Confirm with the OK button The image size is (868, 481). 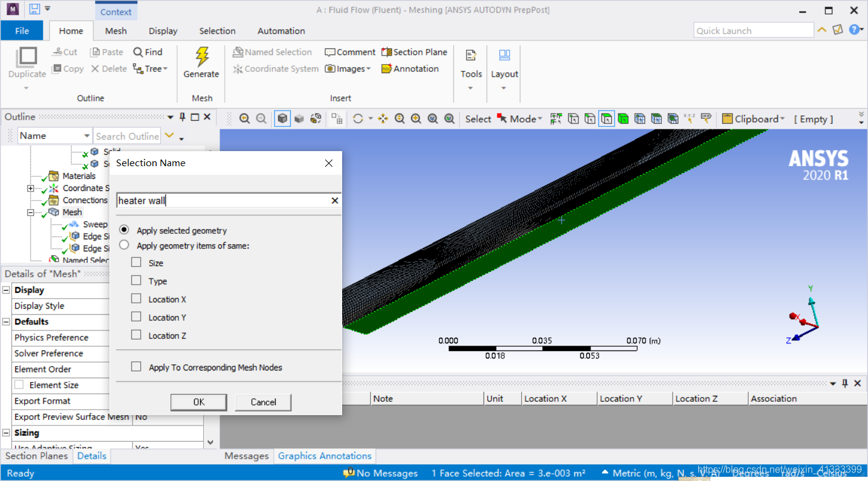[199, 402]
